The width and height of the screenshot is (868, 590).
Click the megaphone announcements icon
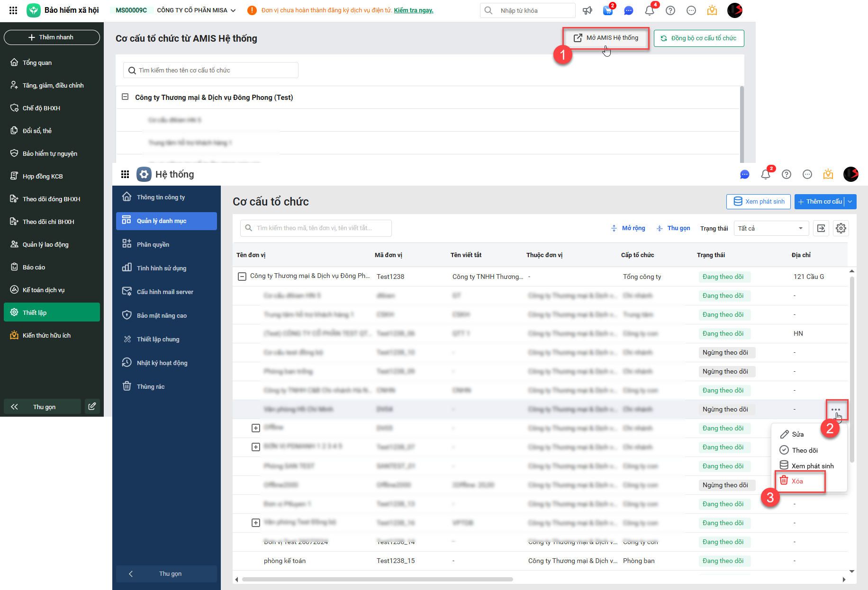(588, 10)
